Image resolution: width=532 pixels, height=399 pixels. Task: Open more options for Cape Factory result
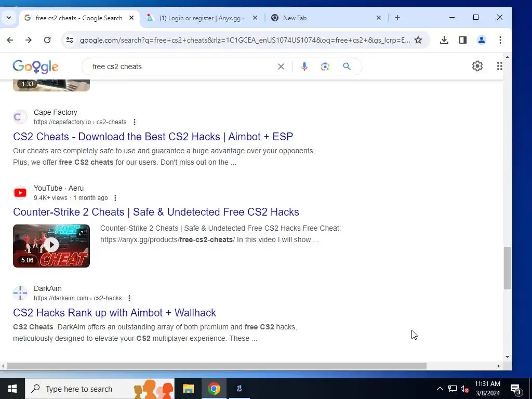point(135,122)
